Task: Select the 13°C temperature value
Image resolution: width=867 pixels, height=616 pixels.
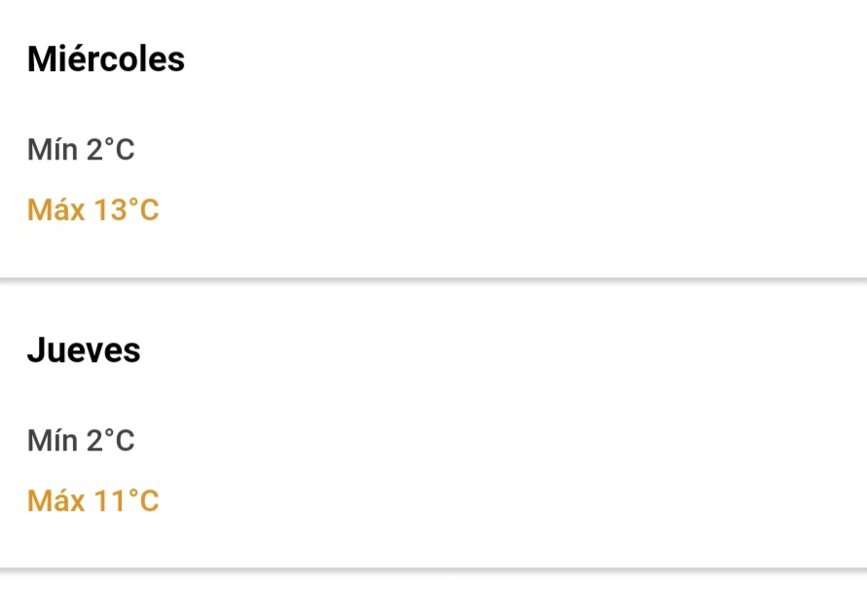Action: (x=126, y=209)
